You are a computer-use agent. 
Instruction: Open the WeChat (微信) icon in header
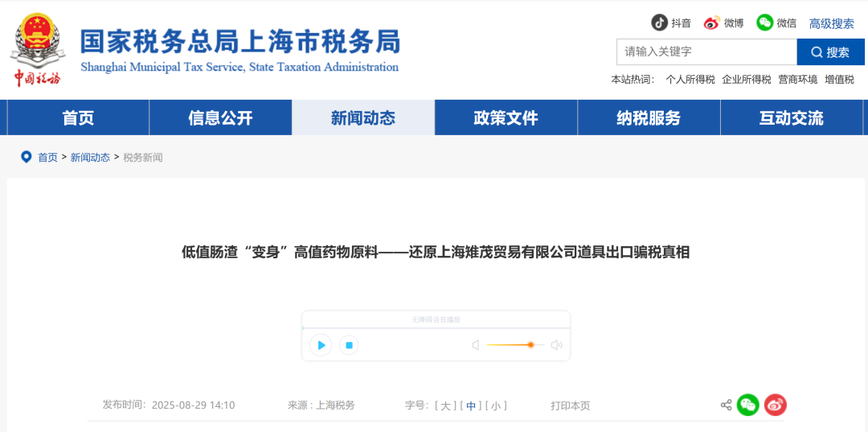coord(765,23)
